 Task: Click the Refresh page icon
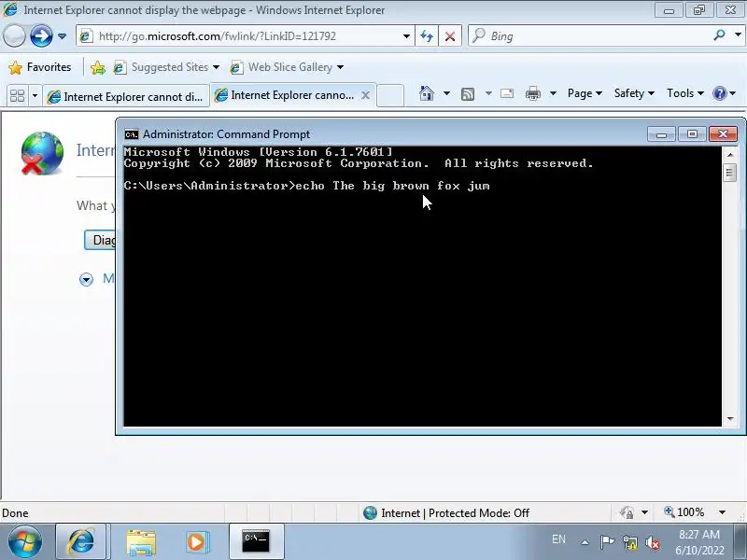[x=427, y=36]
